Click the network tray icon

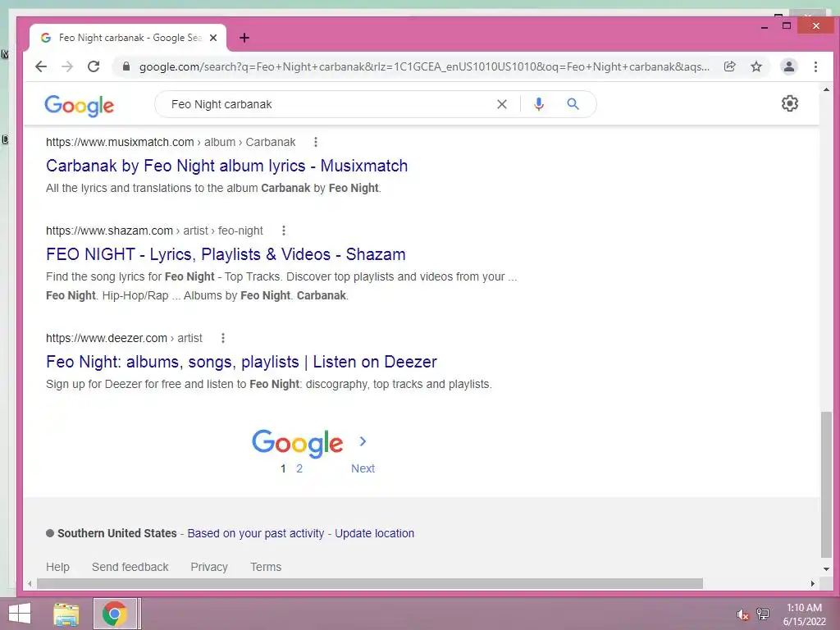(x=763, y=614)
